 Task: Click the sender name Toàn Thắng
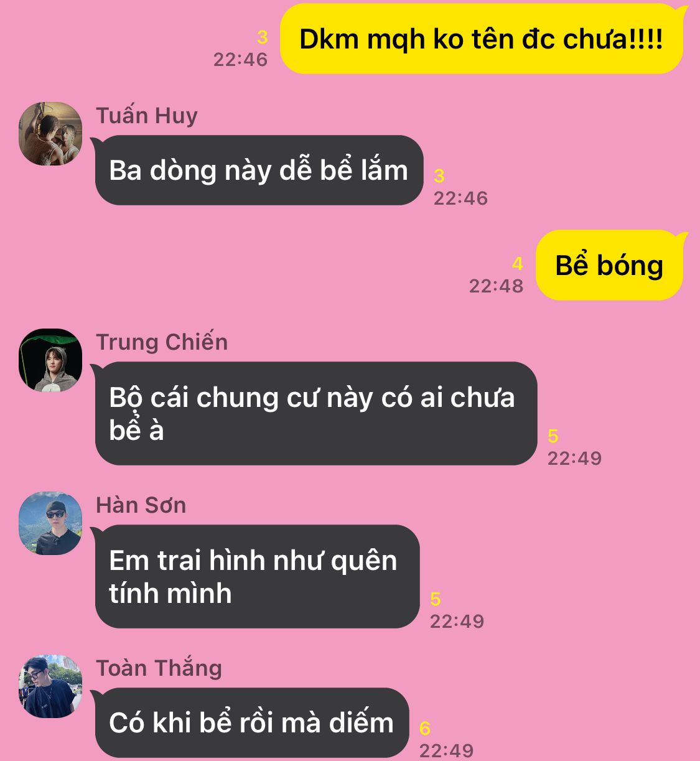click(x=159, y=668)
